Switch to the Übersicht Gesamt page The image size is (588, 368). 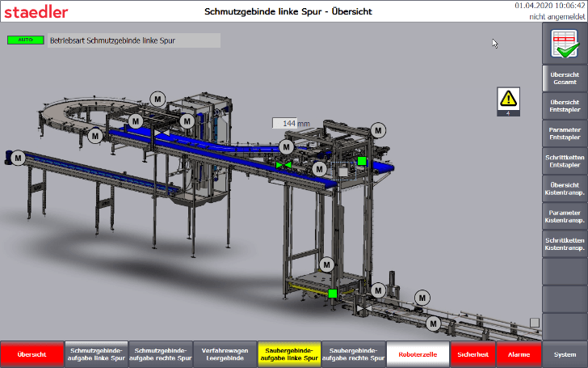pyautogui.click(x=564, y=78)
